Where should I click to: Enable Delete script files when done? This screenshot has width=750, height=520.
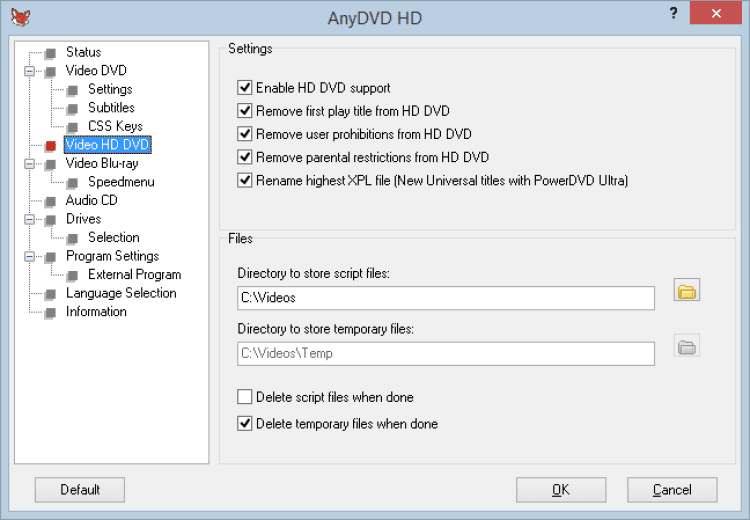tap(245, 397)
